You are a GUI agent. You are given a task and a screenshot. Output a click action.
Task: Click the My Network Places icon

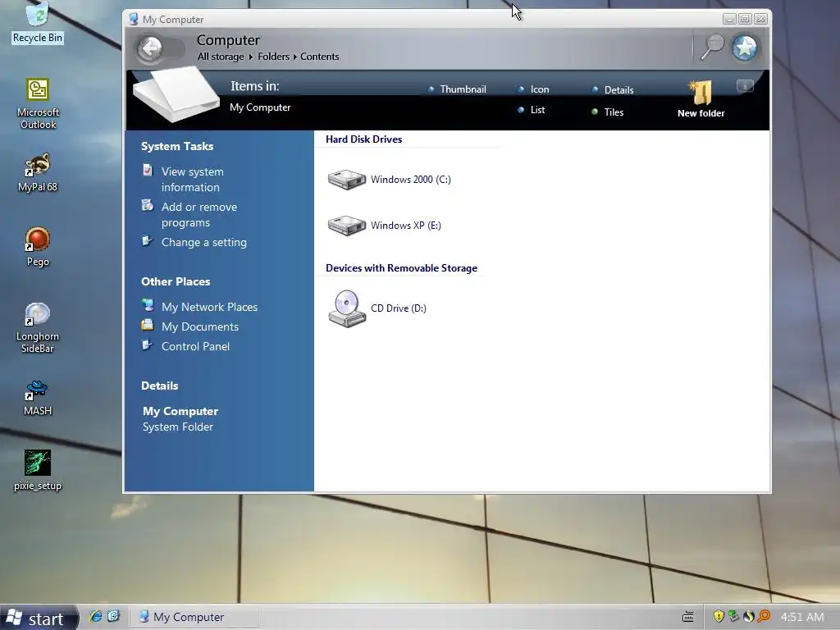point(148,305)
